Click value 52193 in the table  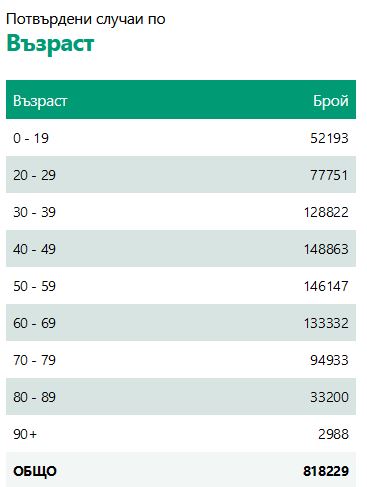coord(329,138)
